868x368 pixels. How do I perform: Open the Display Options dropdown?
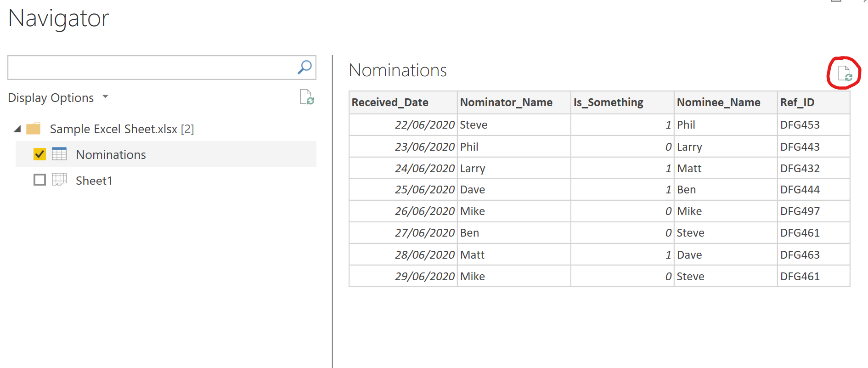[58, 97]
